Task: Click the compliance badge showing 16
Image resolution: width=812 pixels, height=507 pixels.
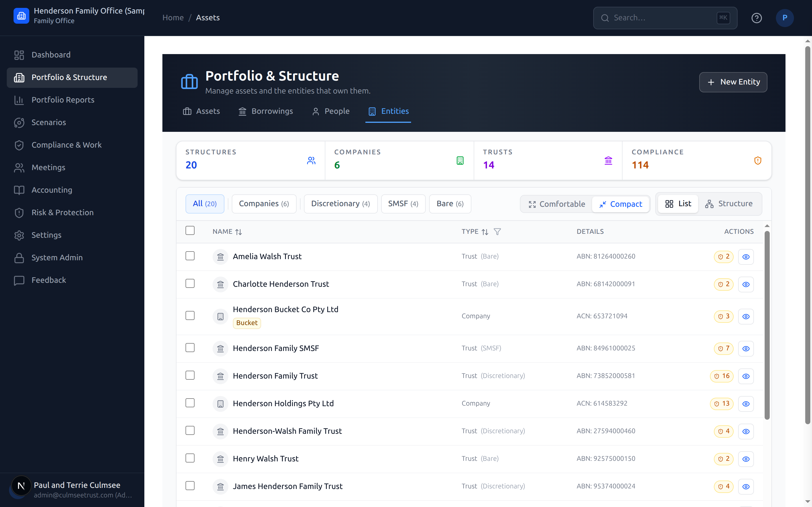Action: pos(722,376)
